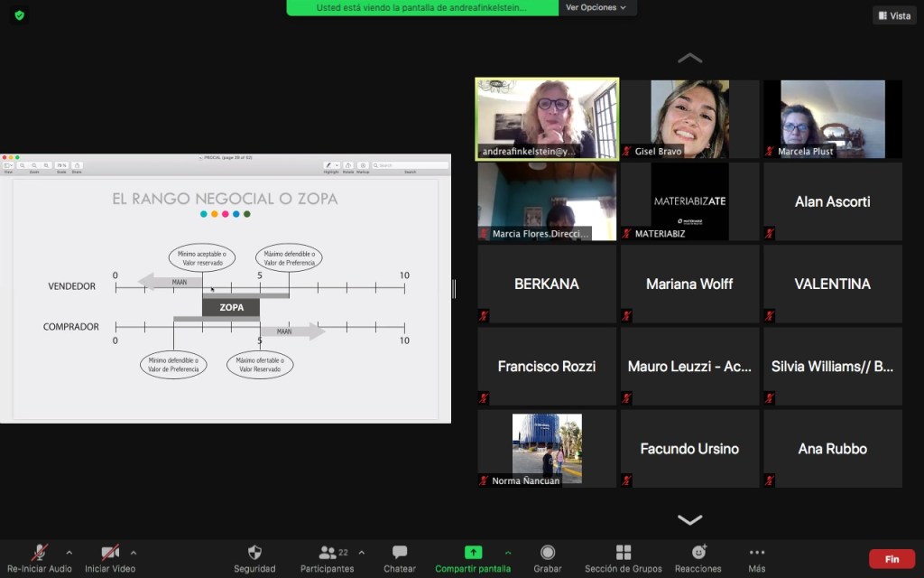Click the green Compartir pantalla icon

[473, 553]
